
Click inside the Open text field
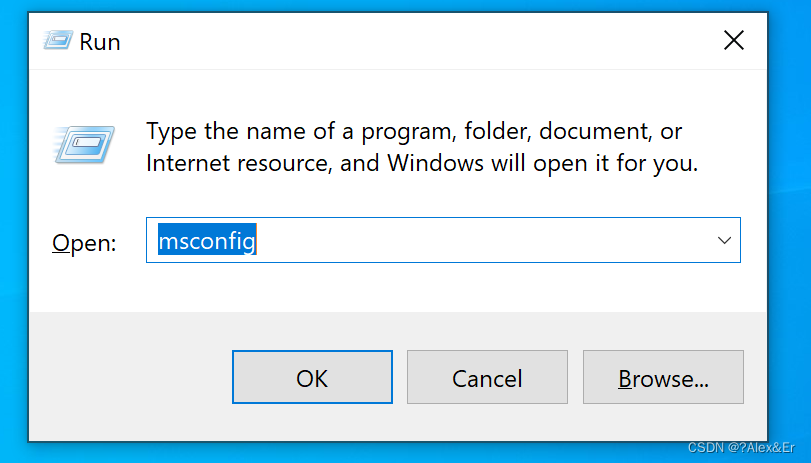(x=443, y=240)
